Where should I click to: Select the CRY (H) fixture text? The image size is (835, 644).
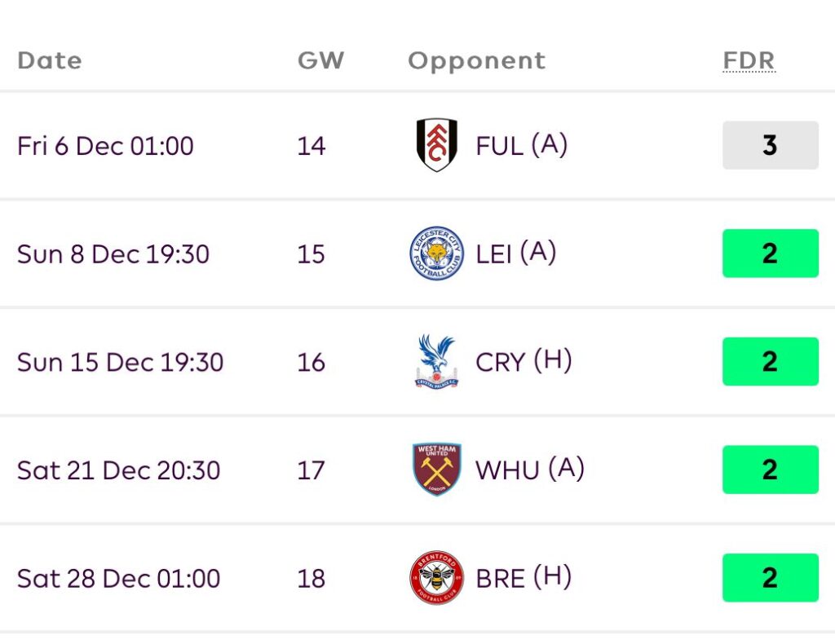[x=524, y=361]
